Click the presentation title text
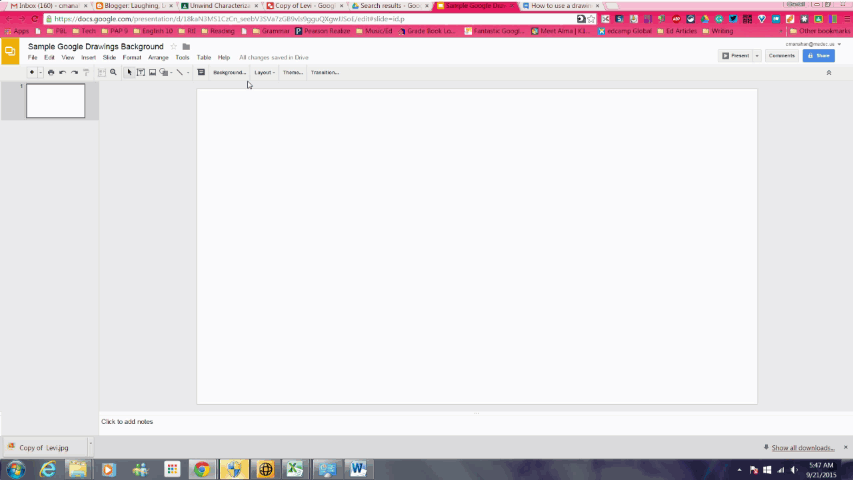This screenshot has width=853, height=480. pos(96,47)
